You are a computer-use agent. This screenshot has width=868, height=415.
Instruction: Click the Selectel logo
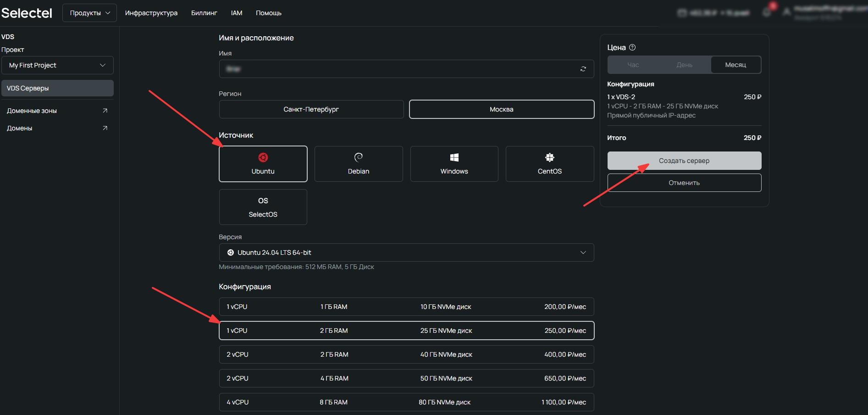(x=27, y=13)
